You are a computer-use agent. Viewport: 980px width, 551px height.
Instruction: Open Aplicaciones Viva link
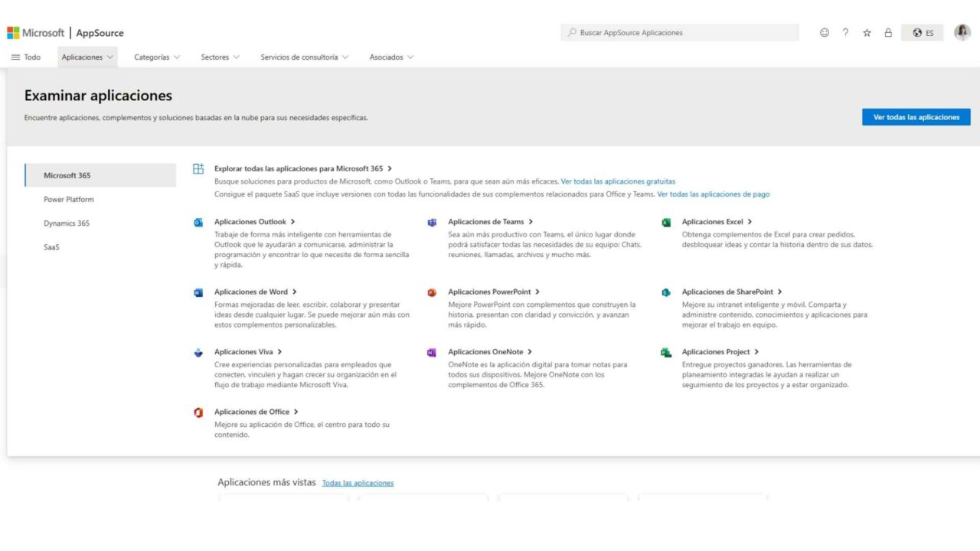(248, 352)
